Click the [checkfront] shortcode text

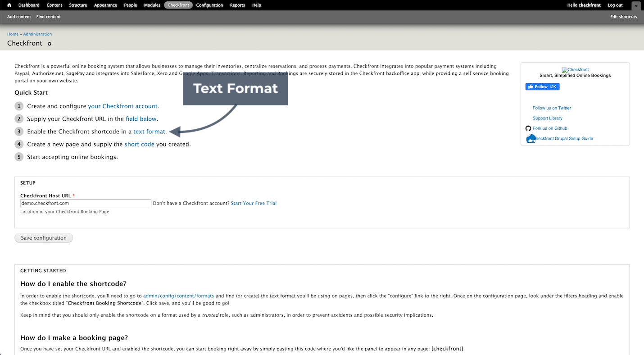coord(447,349)
